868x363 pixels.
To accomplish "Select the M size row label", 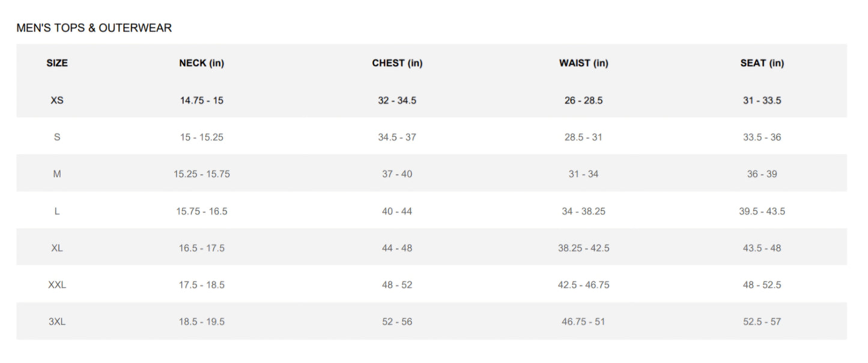I will coord(57,174).
